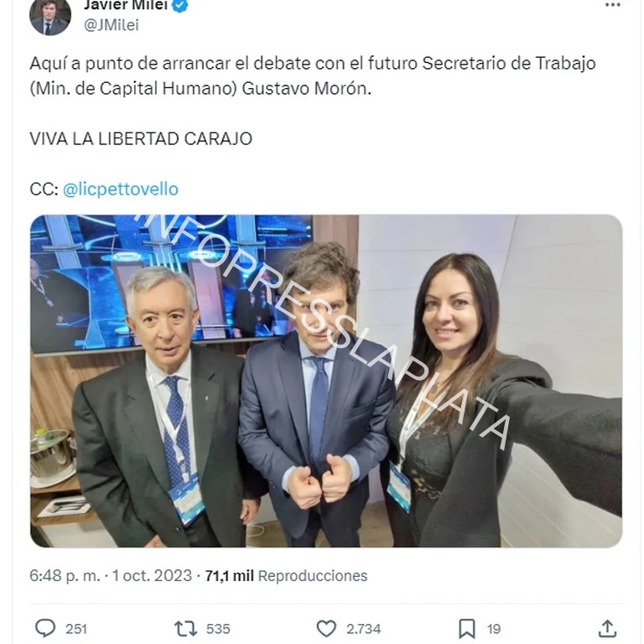Click the share upload icon
This screenshot has height=644, width=644.
coord(607,628)
